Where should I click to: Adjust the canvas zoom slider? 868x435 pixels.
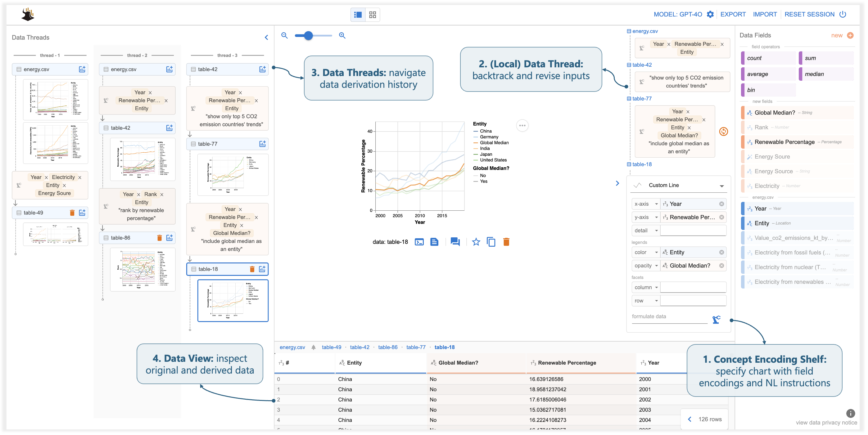[x=308, y=35]
